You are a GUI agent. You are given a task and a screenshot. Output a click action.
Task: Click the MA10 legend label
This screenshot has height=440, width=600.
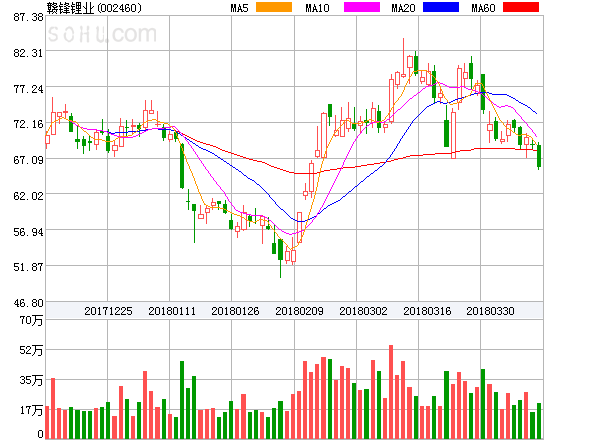(x=317, y=8)
